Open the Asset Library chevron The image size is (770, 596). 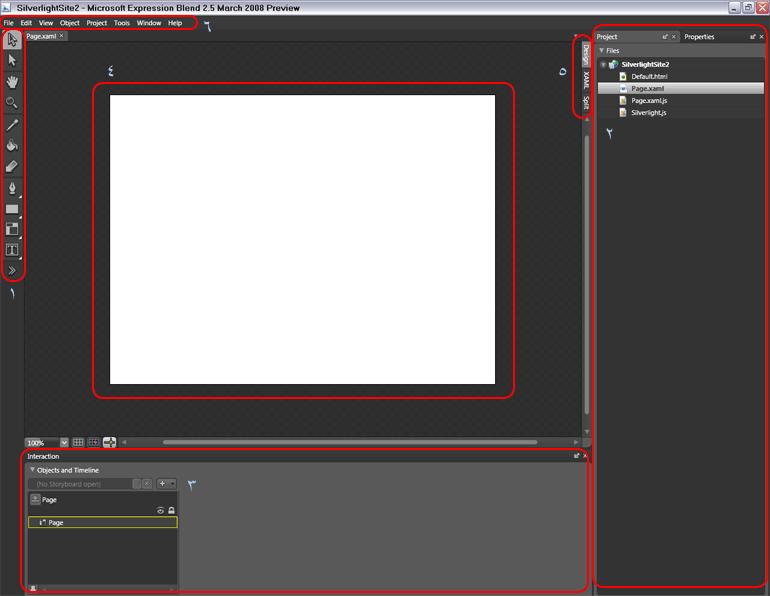[12, 271]
